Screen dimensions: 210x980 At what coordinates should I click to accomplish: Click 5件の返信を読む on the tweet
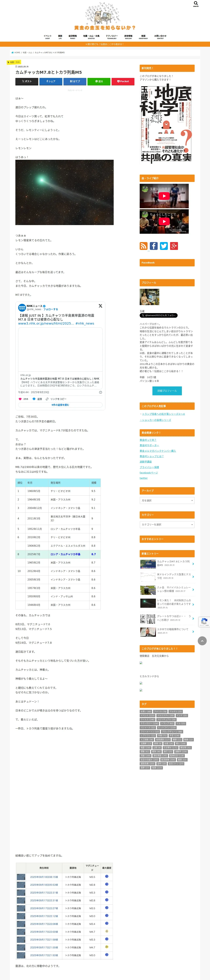tap(60, 405)
